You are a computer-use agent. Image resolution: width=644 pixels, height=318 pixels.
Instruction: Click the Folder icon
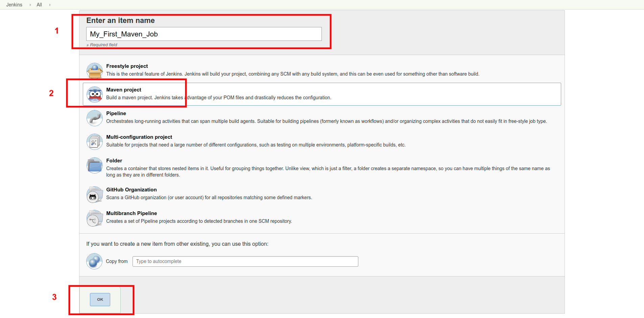point(95,165)
